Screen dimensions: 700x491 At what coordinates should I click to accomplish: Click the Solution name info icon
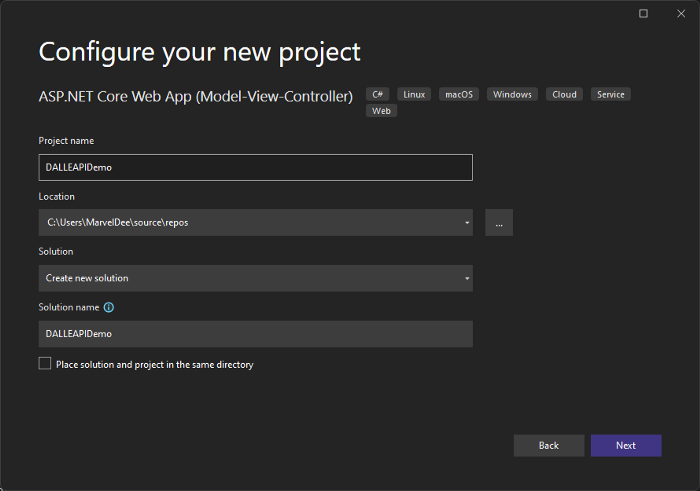[x=109, y=307]
